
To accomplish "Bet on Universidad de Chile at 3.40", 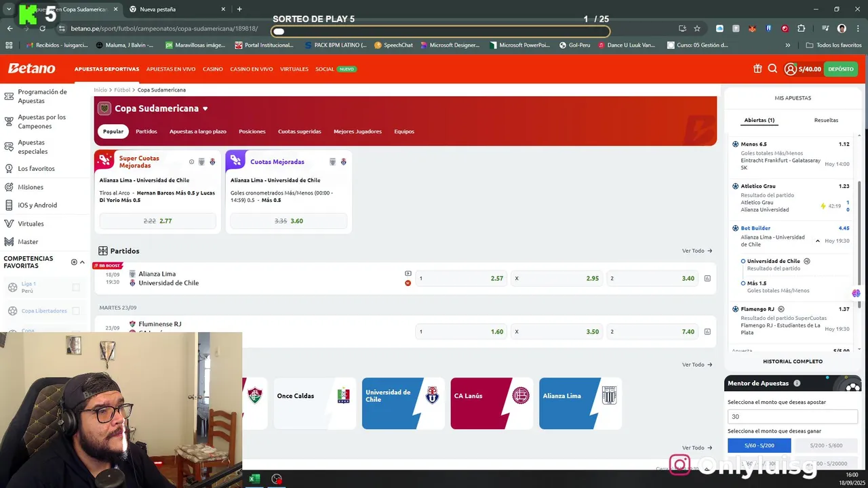I will [652, 279].
